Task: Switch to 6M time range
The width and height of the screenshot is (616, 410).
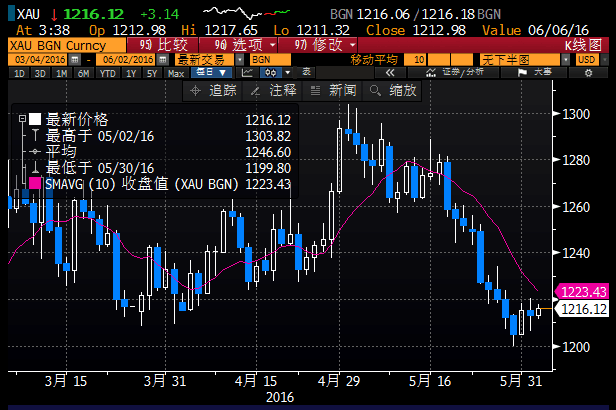Action: coord(82,73)
